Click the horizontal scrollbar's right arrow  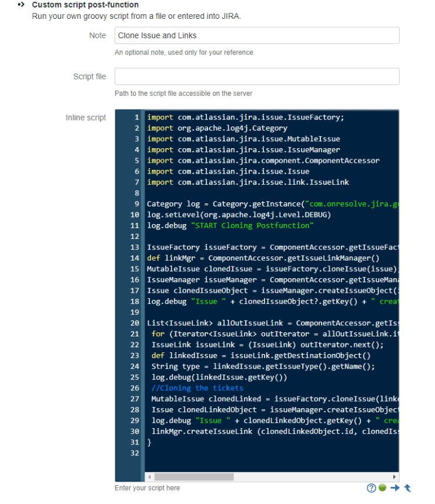point(394,477)
